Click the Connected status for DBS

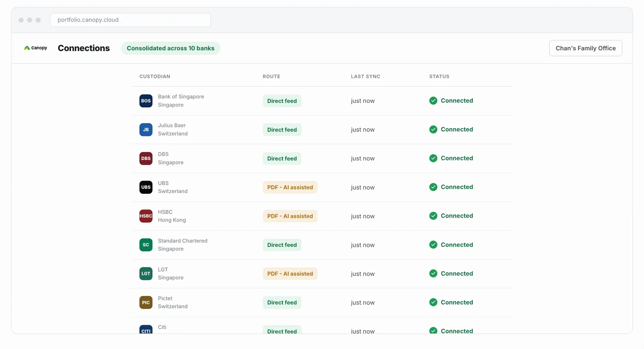(457, 158)
